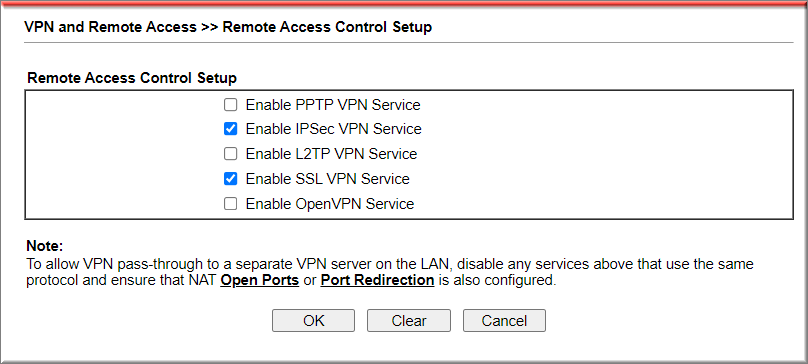This screenshot has width=808, height=364.
Task: Open the Open Ports link
Action: (260, 280)
